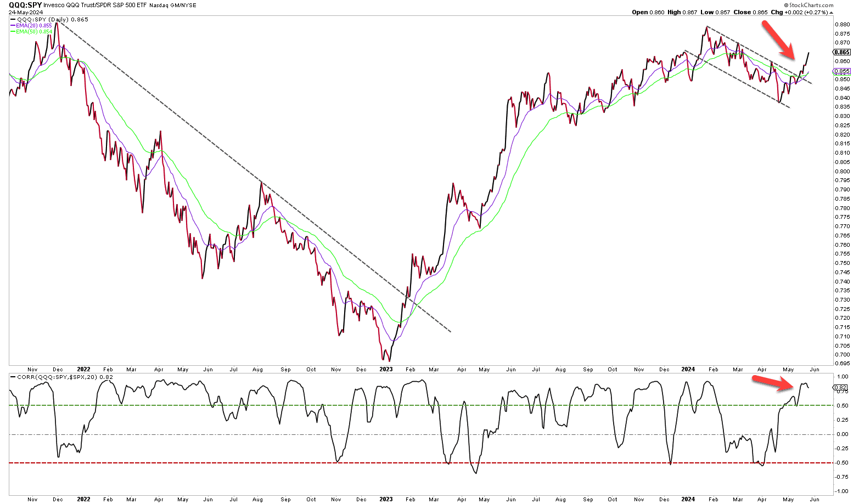Image resolution: width=859 pixels, height=504 pixels.
Task: Click the 0.790 price axis label
Action: pos(843,190)
